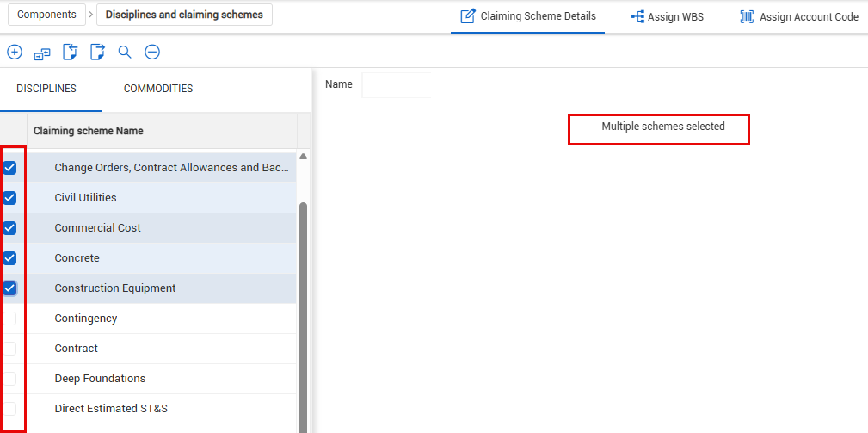Click the Assign WBS hierarchy icon

tap(637, 16)
